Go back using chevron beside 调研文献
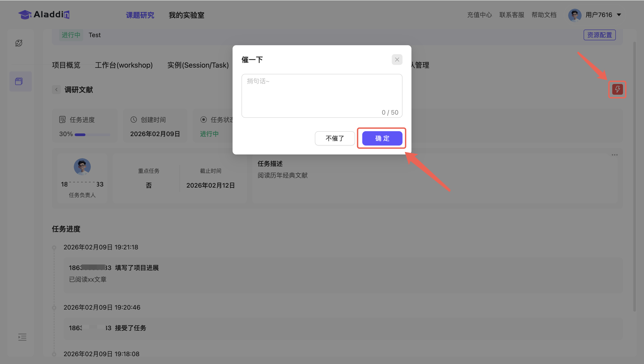Screen dimensions: 644x364 pos(56,90)
